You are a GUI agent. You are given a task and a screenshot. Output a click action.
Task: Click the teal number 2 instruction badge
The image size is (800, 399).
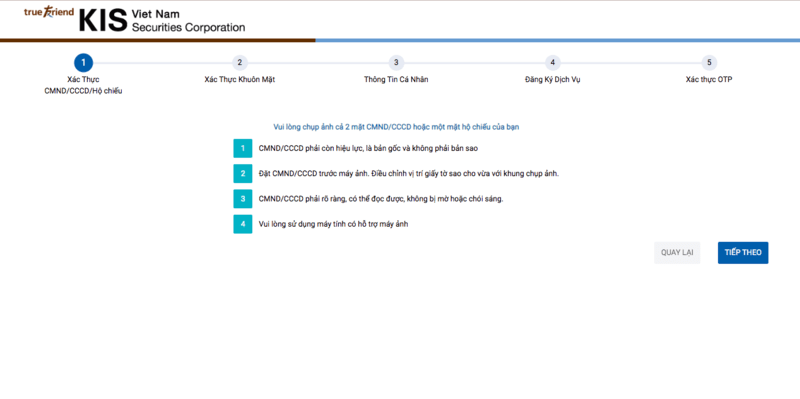243,173
